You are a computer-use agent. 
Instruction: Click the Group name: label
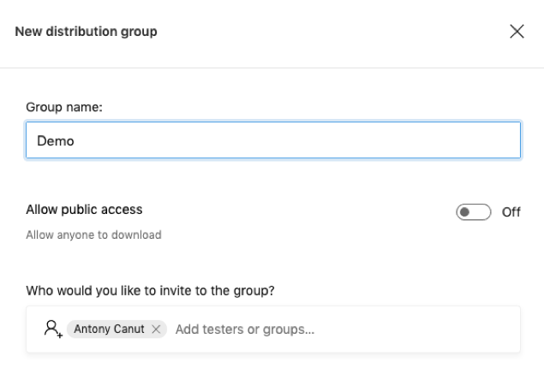pyautogui.click(x=64, y=107)
